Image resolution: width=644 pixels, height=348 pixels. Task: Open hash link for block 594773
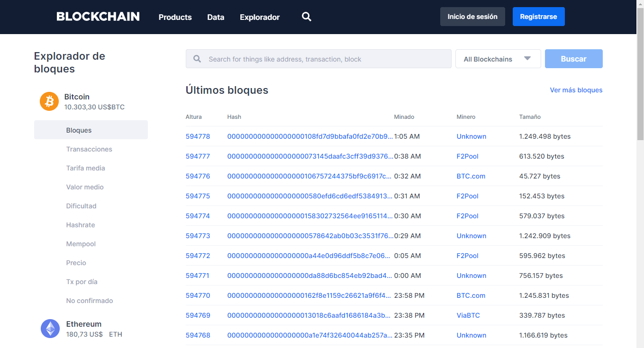310,236
